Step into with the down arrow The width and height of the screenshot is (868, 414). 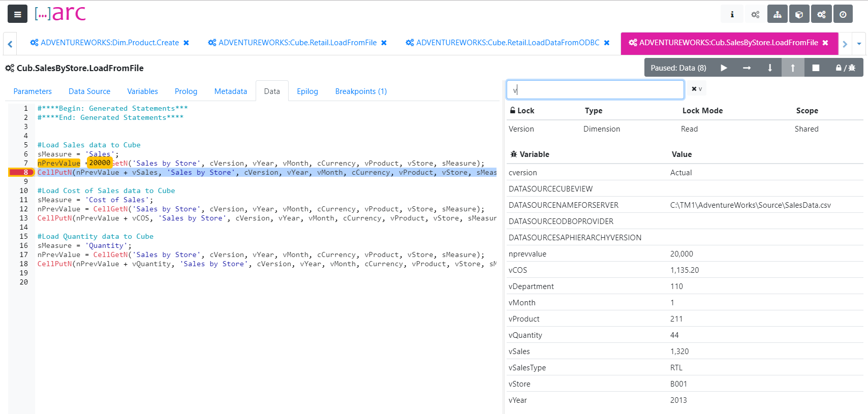[x=770, y=68]
